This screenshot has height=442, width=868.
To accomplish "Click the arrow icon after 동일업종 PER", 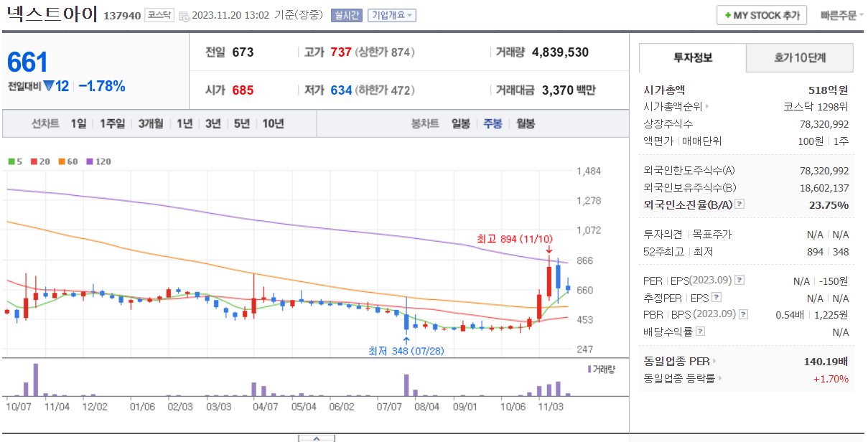I will click(715, 361).
